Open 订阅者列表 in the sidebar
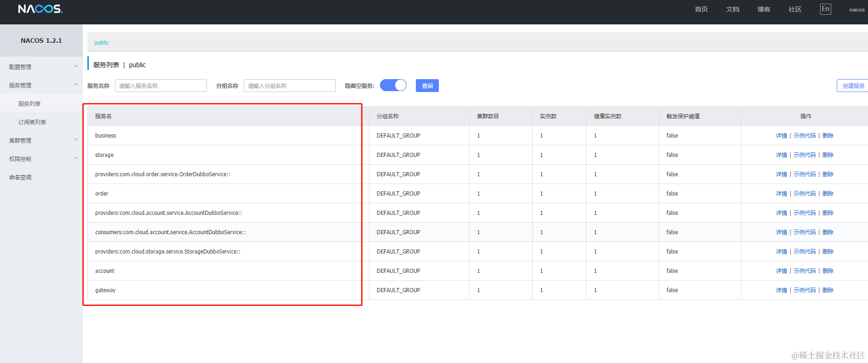The height and width of the screenshot is (363, 868). pyautogui.click(x=32, y=122)
